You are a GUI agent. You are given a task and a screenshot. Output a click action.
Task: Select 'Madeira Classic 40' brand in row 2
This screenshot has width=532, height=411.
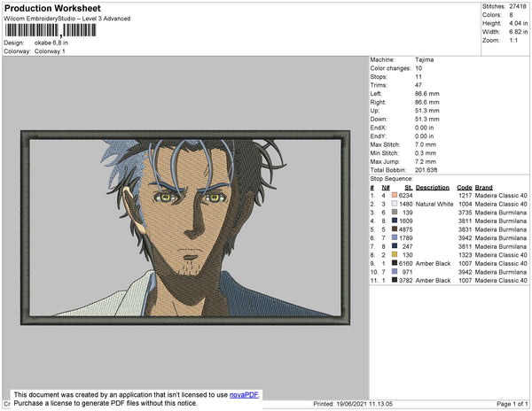tap(501, 204)
